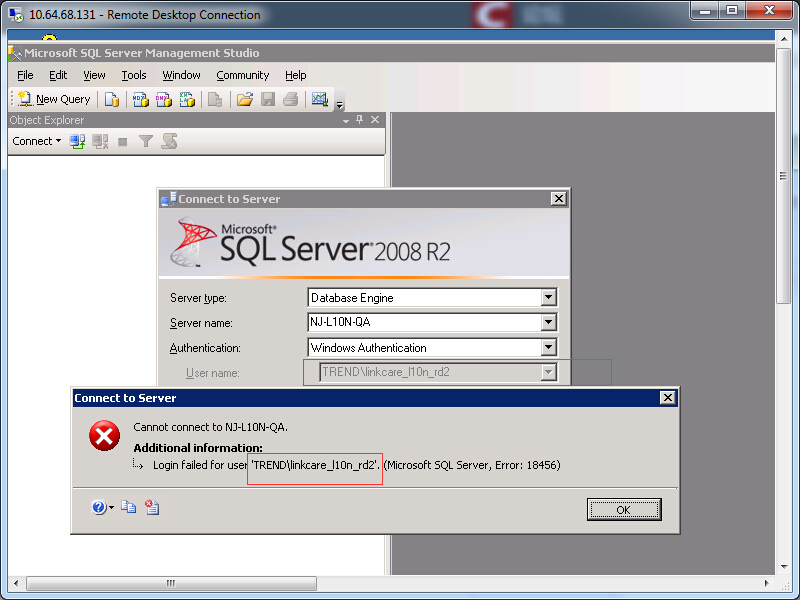Click the Disconnect icon in Object Explorer
The image size is (800, 600).
[100, 141]
